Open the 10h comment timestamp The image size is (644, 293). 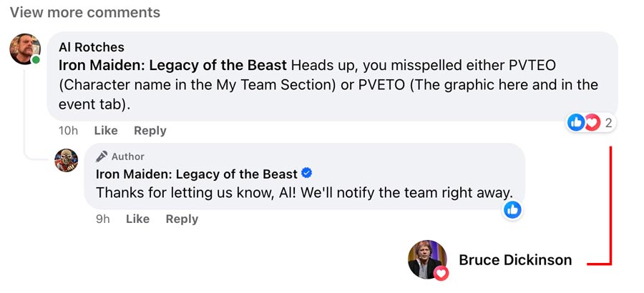(68, 131)
